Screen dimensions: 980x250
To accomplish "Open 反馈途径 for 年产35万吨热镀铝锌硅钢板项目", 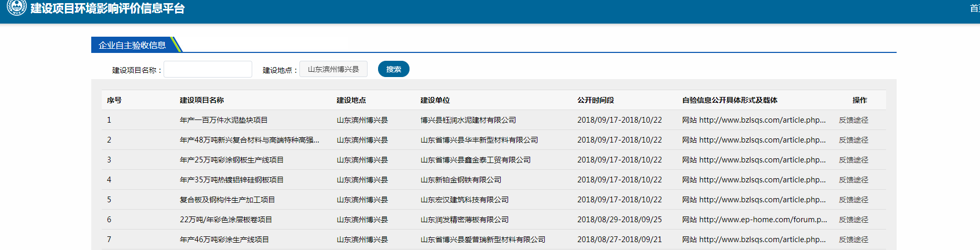I will coord(854,180).
